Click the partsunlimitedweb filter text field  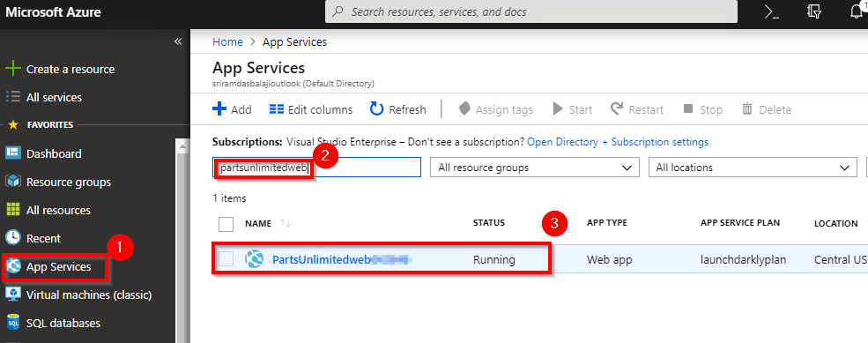click(x=317, y=168)
